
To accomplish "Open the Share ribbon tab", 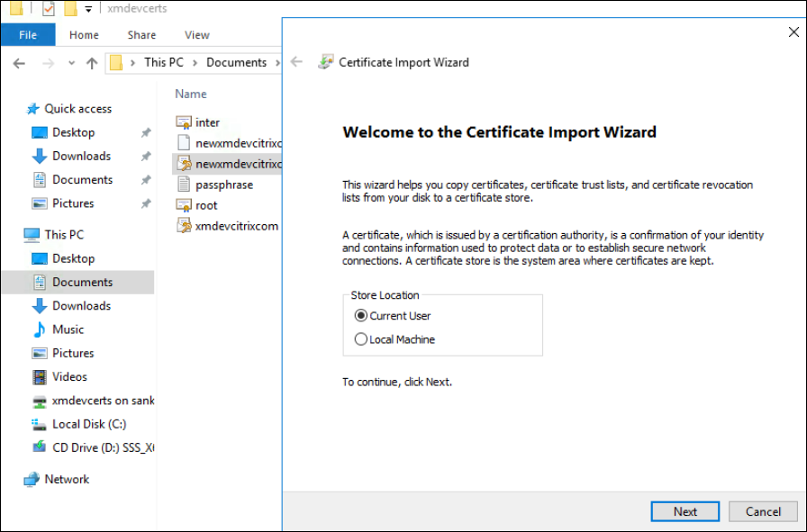I will [x=141, y=35].
